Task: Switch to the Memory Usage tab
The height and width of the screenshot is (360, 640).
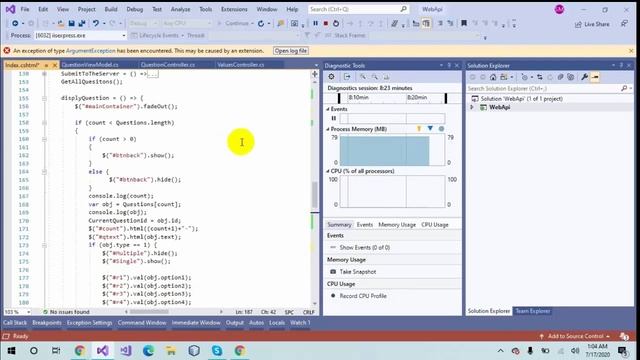Action: [397, 224]
